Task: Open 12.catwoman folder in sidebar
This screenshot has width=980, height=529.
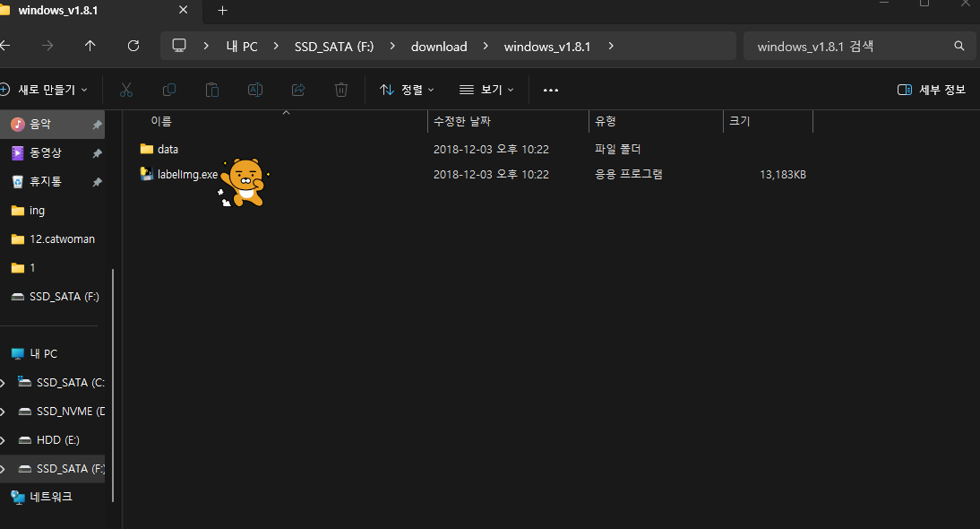Action: click(52, 238)
